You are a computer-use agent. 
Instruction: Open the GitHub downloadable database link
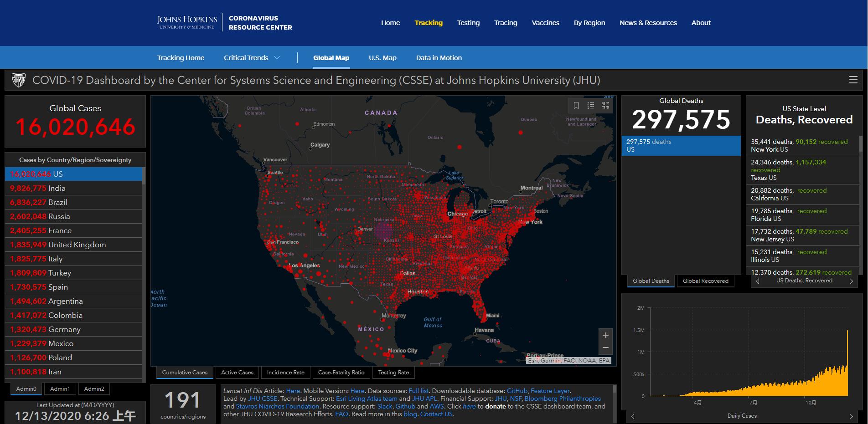click(x=517, y=391)
